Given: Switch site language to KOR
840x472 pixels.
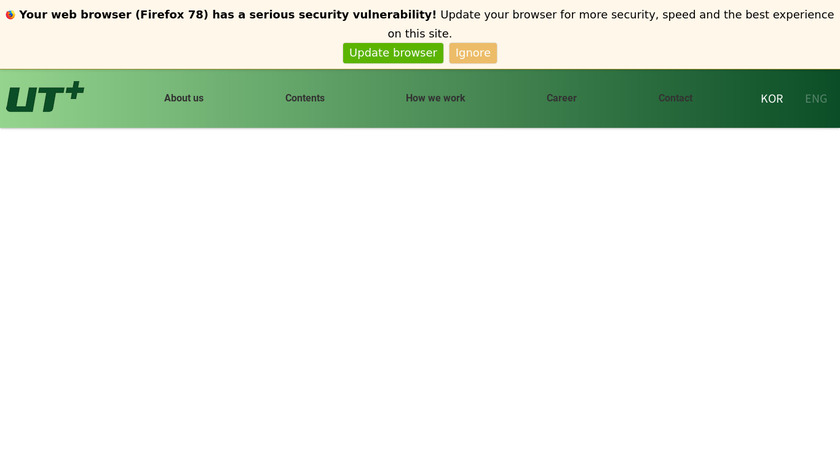Looking at the screenshot, I should click(772, 99).
